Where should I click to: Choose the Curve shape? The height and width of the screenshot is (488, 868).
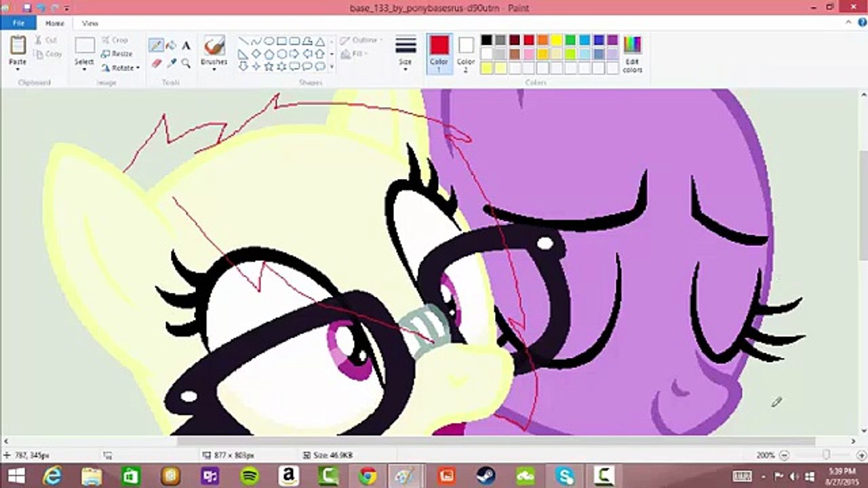coord(256,41)
